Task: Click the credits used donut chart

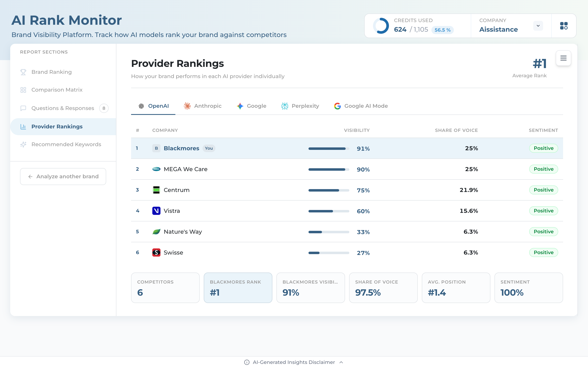Action: (381, 26)
